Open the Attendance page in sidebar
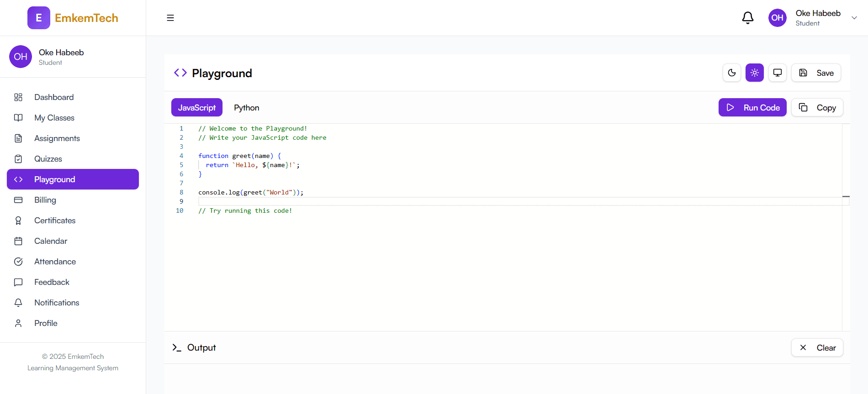Viewport: 868px width, 394px height. point(55,262)
